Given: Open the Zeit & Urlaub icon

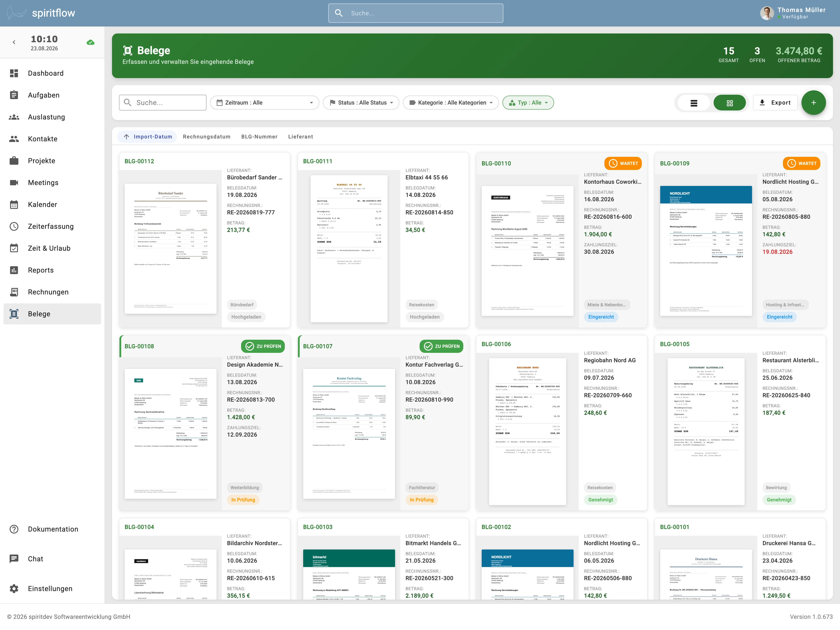Looking at the screenshot, I should pyautogui.click(x=14, y=248).
